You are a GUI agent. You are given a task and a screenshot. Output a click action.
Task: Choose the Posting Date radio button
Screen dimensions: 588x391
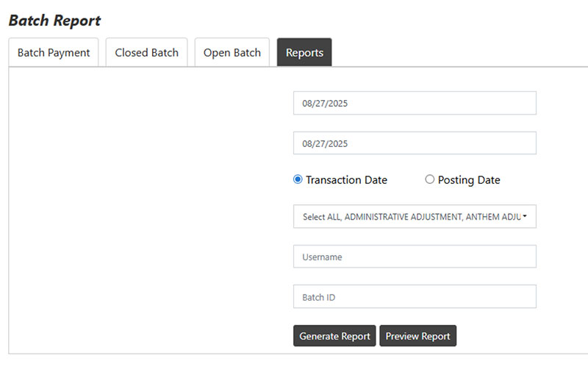(x=430, y=179)
